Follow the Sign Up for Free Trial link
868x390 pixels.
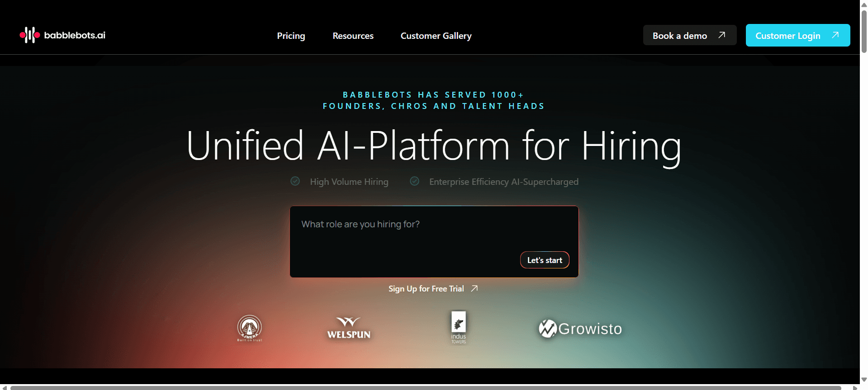426,289
